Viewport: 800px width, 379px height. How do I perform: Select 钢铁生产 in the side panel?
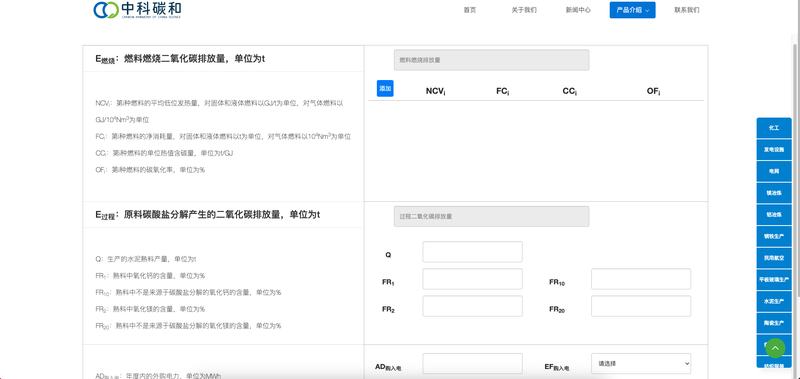point(774,237)
